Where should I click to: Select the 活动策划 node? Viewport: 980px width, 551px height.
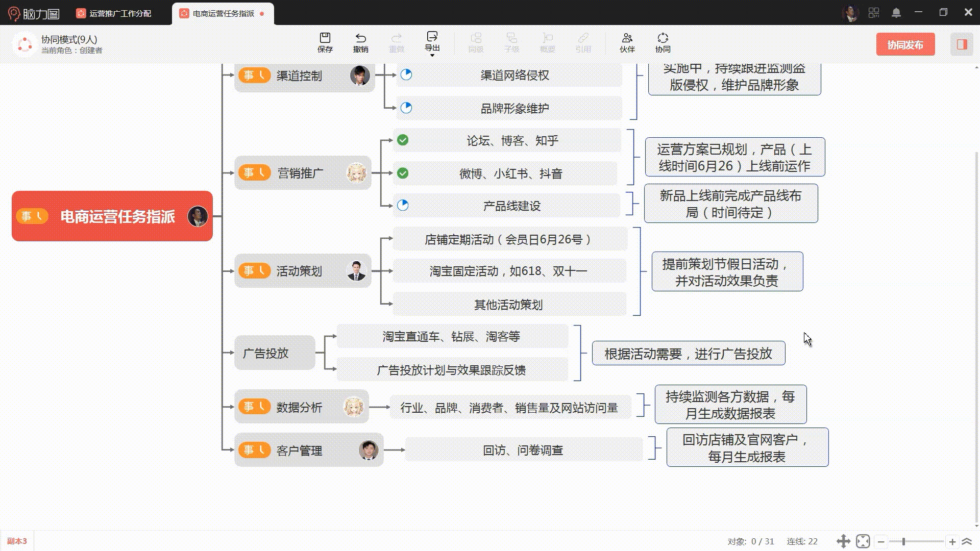[303, 271]
